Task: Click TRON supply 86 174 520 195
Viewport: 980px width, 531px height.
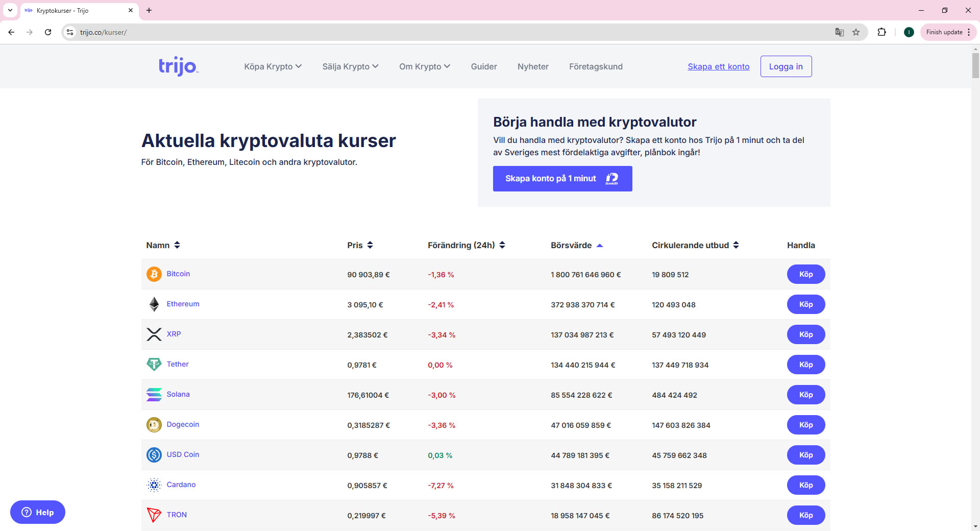Action: [677, 516]
